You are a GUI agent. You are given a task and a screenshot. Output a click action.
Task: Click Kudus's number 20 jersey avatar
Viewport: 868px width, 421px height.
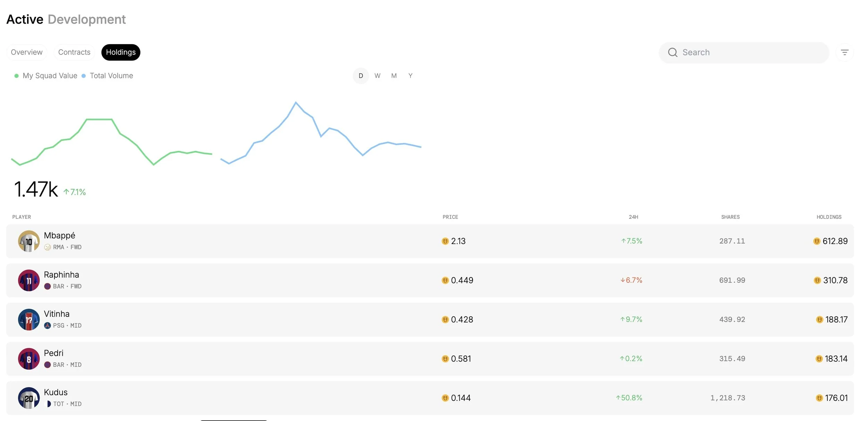coord(29,398)
